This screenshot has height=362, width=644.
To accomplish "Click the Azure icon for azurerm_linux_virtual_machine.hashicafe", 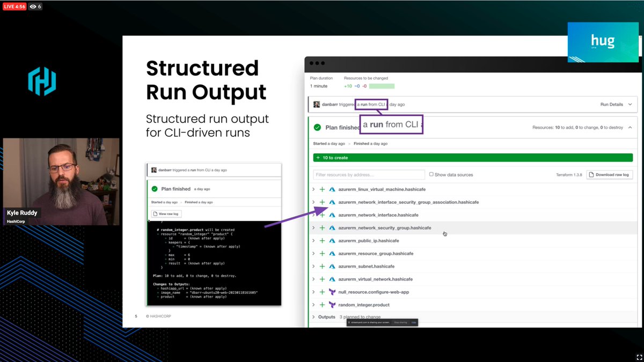I will pyautogui.click(x=332, y=189).
